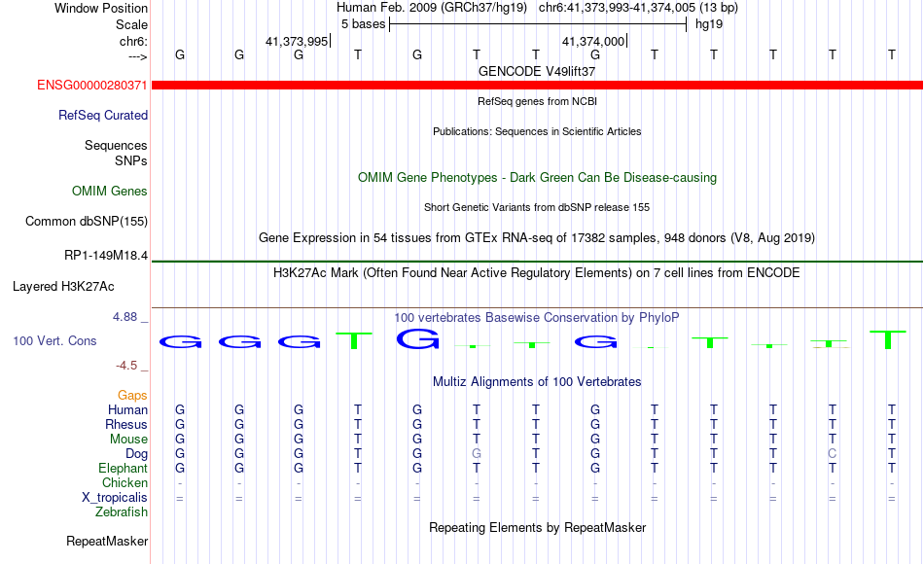Open the H3K27Ac Mark track title

click(537, 273)
